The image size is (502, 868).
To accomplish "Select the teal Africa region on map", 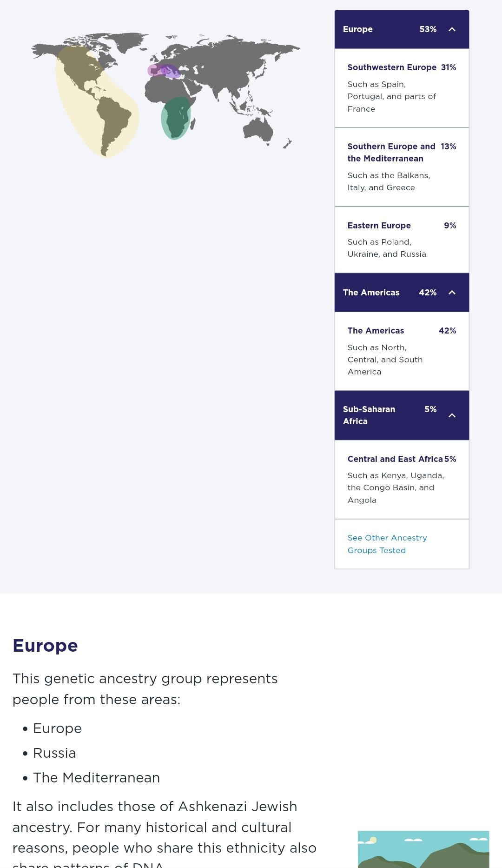I will [176, 116].
